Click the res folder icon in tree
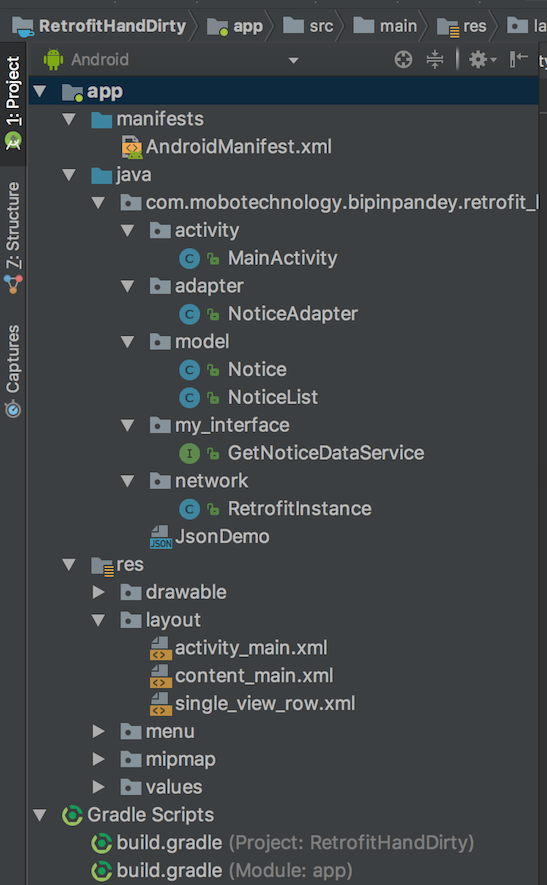 (103, 566)
